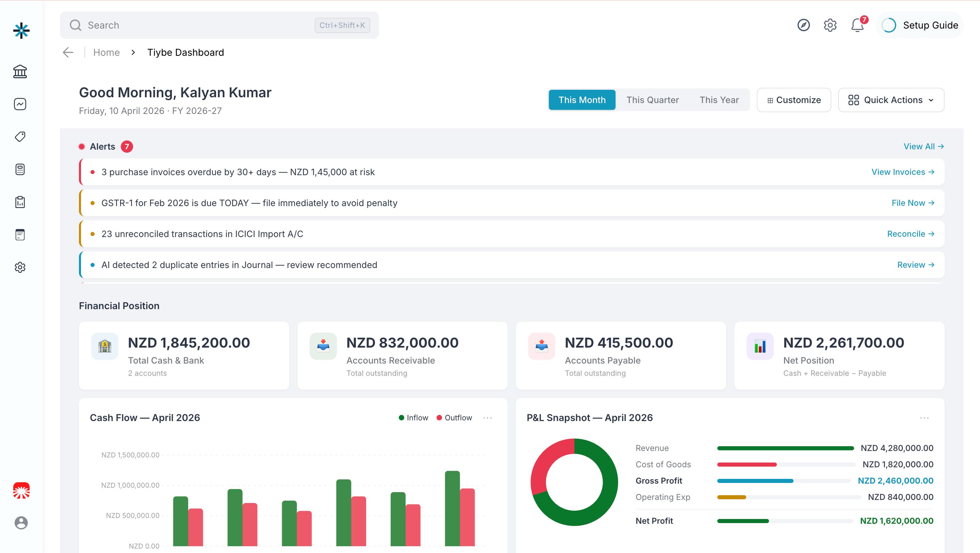The height and width of the screenshot is (553, 980).
Task: Open the bank building sidebar icon
Action: tap(20, 71)
